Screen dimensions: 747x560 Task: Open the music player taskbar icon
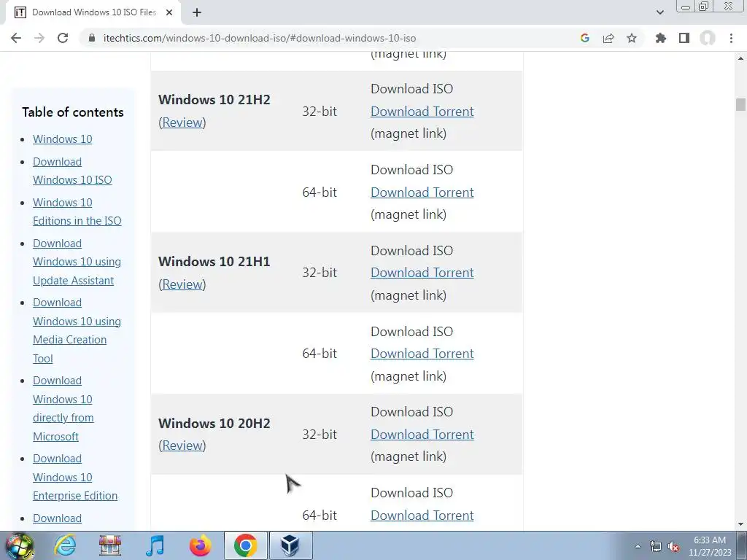(155, 545)
